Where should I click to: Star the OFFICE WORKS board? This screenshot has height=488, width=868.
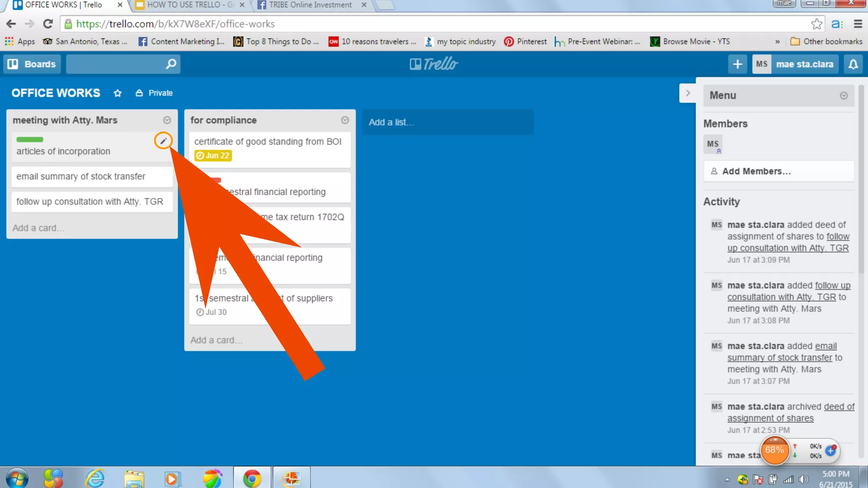[117, 93]
